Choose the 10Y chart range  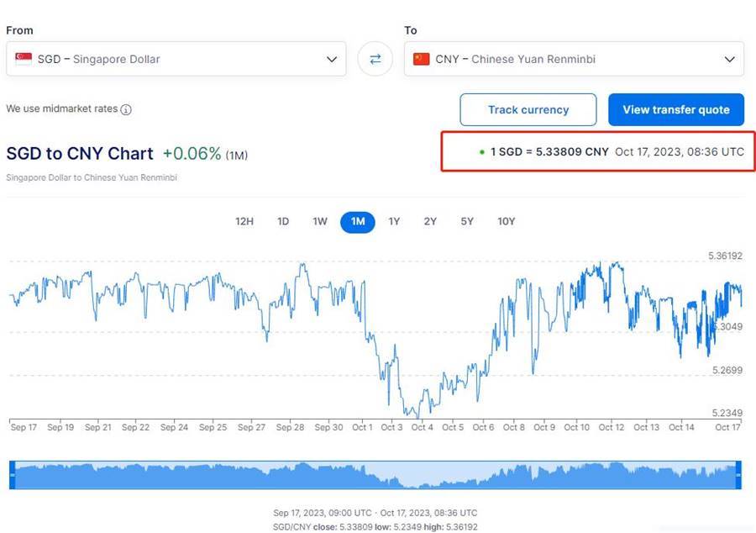pyautogui.click(x=507, y=222)
